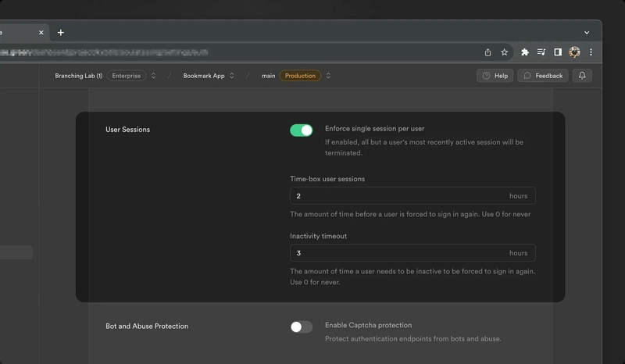This screenshot has width=625, height=364.
Task: Click the Time-box user sessions field
Action: click(412, 196)
